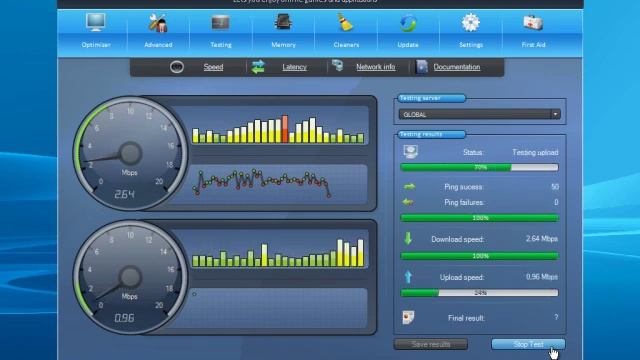The height and width of the screenshot is (360, 640).
Task: Click the Ping failures yellow arrow icon
Action: click(408, 202)
